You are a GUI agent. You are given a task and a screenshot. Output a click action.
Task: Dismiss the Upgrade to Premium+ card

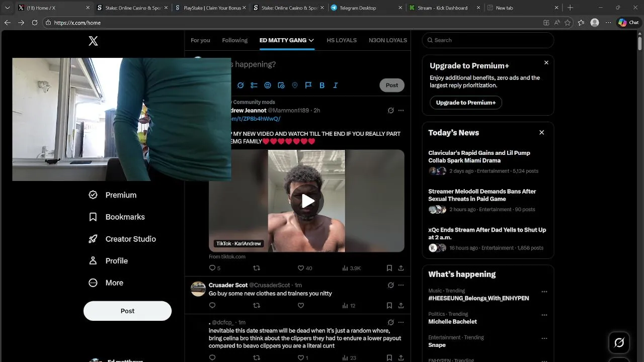pyautogui.click(x=546, y=63)
